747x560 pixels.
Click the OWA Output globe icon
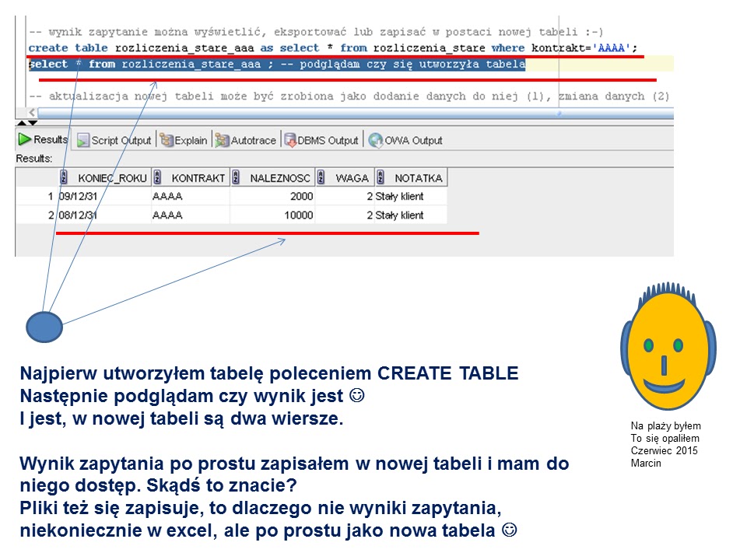(x=374, y=140)
